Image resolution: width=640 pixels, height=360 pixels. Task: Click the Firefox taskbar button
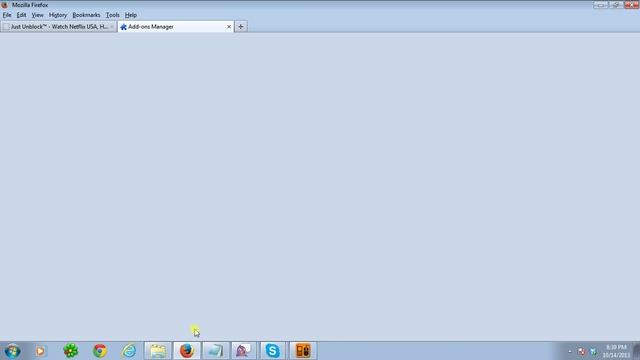187,351
